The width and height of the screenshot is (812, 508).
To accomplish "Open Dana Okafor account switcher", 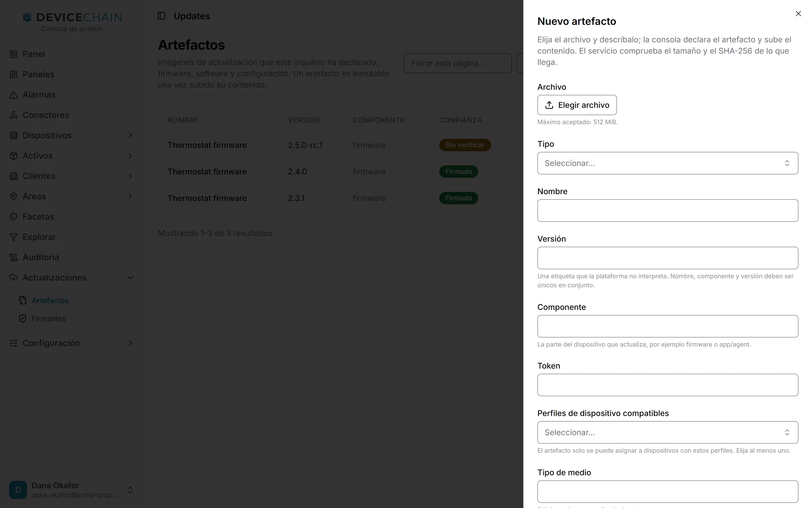I will [71, 490].
